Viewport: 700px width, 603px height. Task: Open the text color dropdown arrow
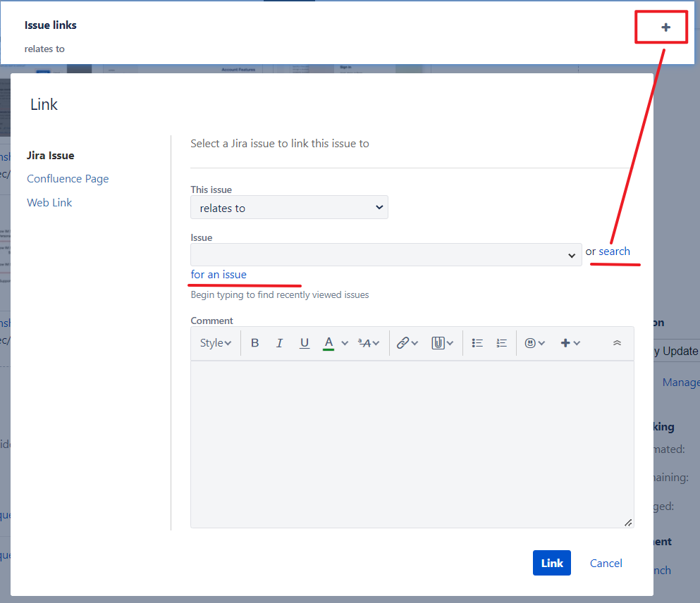[x=345, y=343]
